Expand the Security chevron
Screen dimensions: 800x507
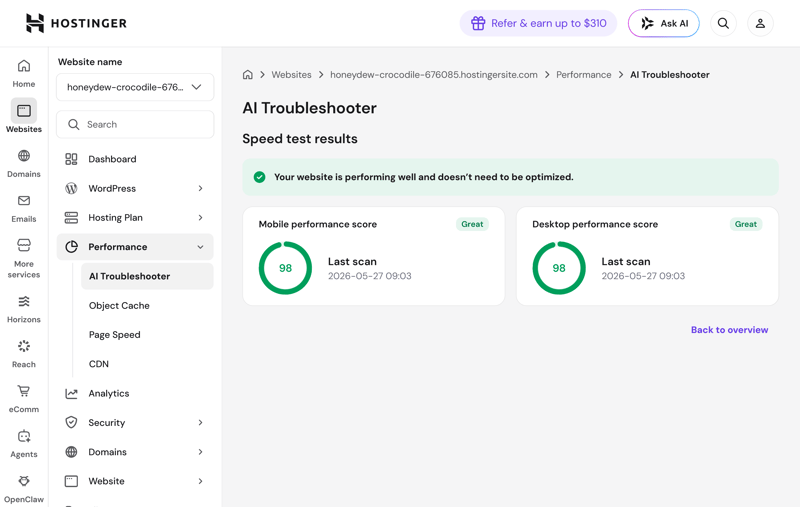[x=201, y=422]
